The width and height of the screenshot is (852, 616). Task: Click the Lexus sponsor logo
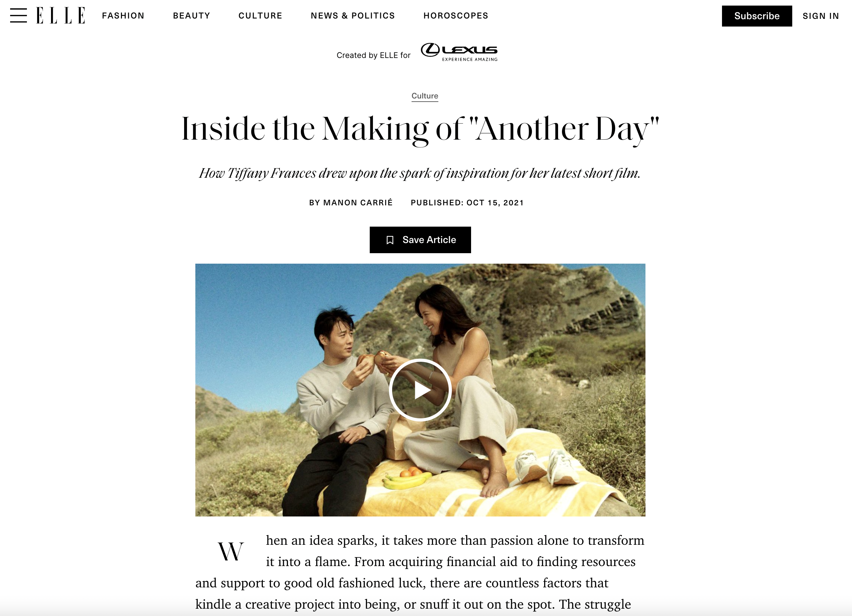459,52
